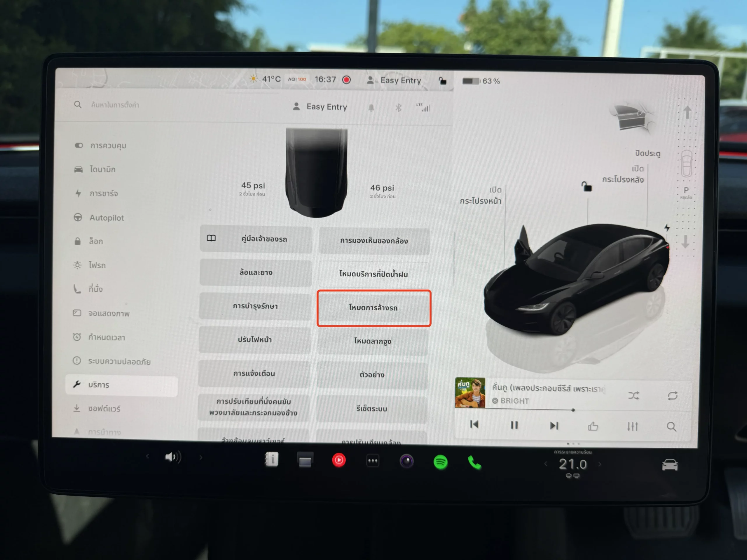Viewport: 747px width, 560px height.
Task: Increase cabin temperature with right chevron
Action: [x=600, y=464]
